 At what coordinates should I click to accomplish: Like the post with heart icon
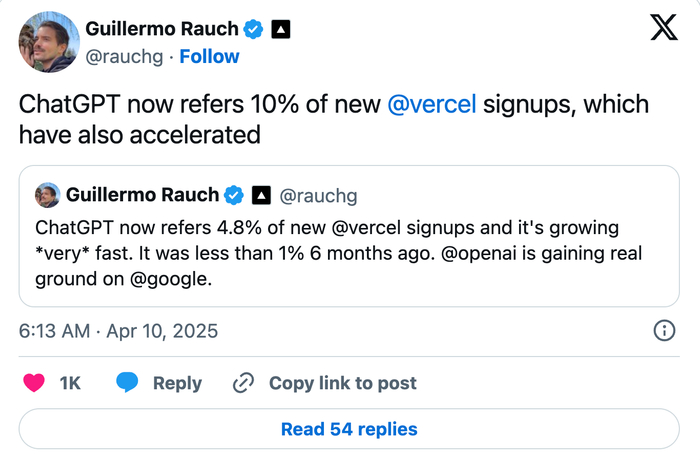tap(34, 383)
